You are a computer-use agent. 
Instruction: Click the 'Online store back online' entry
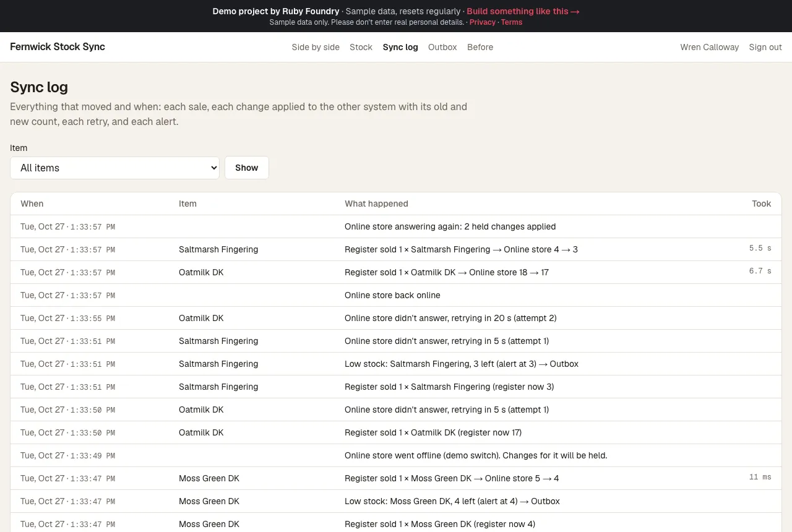392,295
